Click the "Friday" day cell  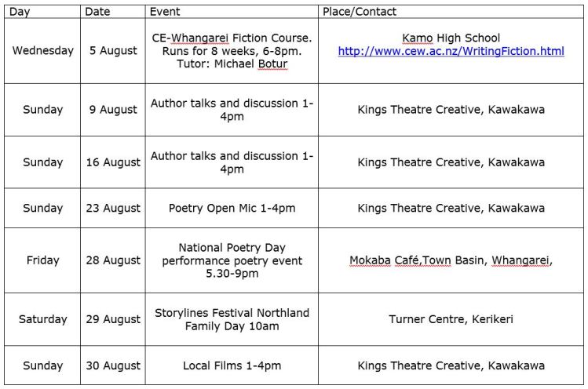click(x=42, y=260)
